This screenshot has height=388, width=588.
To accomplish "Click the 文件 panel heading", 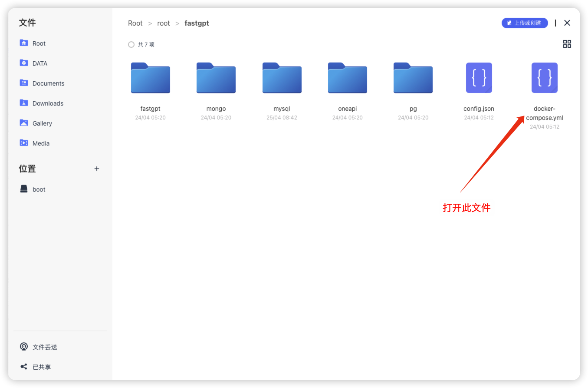I will click(x=27, y=23).
